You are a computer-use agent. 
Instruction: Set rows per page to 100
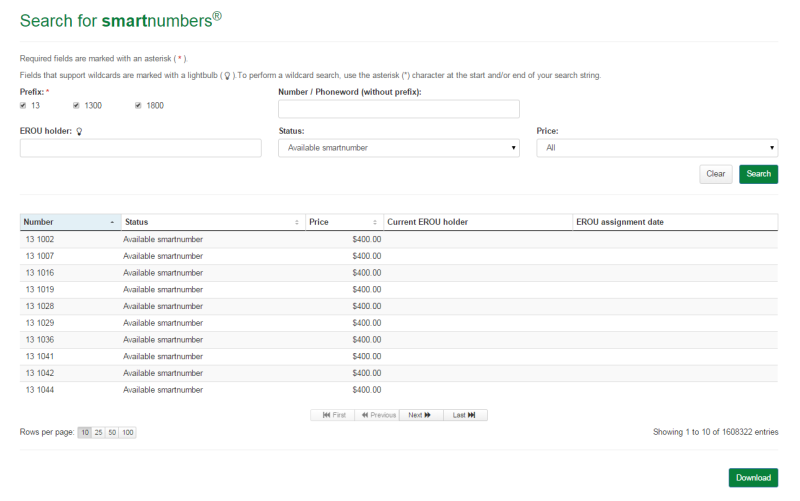[128, 433]
